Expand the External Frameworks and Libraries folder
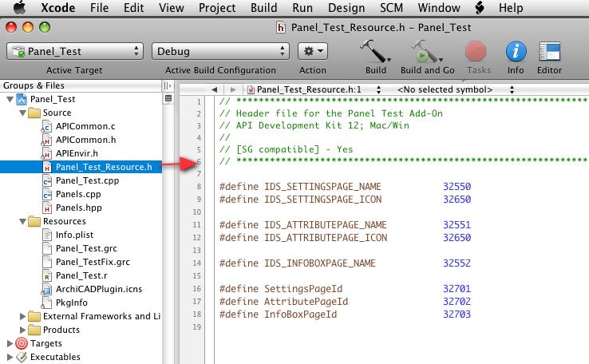 [x=22, y=316]
